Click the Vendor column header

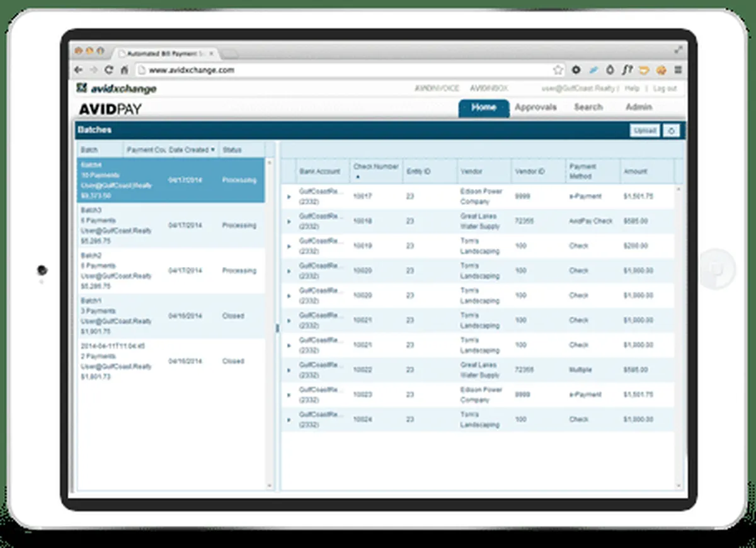(x=484, y=171)
